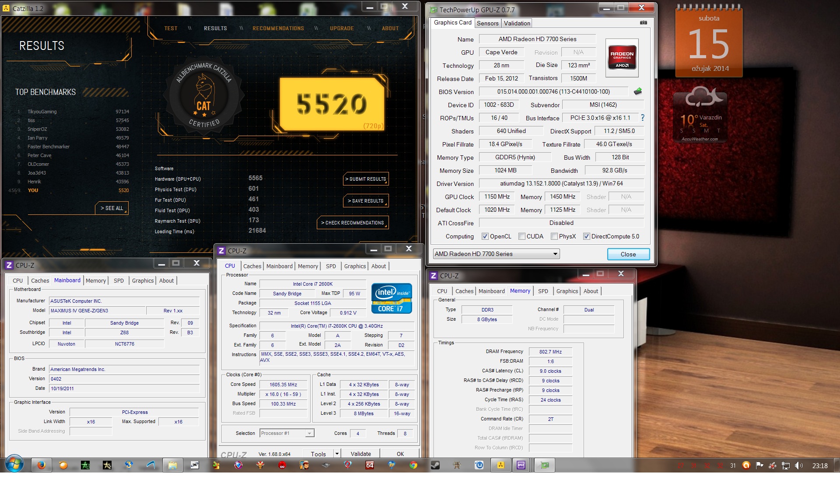Open the Windows Explorer folder taskbar icon
This screenshot has width=840, height=504.
point(172,465)
